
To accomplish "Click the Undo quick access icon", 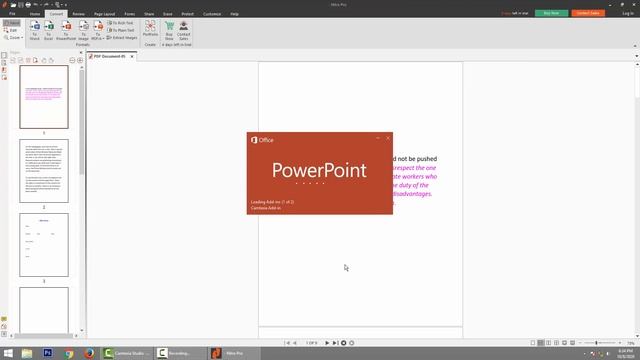I will (36, 5).
